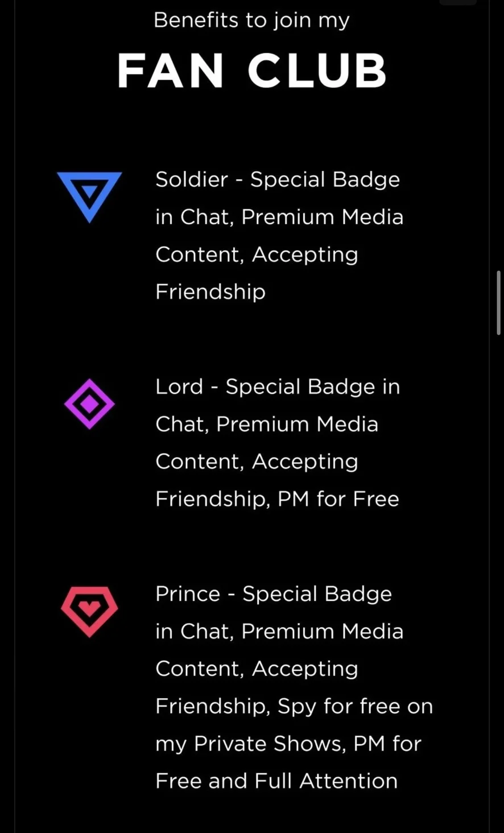Screen dimensions: 504x833
Task: Click the purple diamond Lord badge icon
Action: click(x=89, y=403)
